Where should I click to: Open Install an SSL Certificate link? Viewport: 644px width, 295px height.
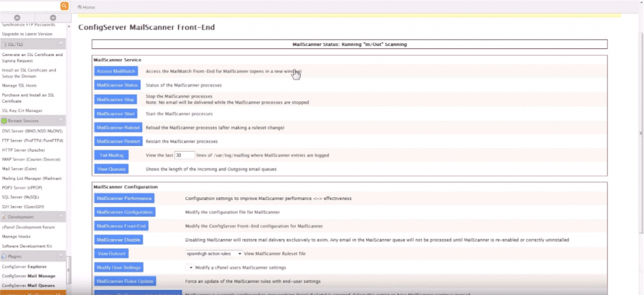pos(29,73)
